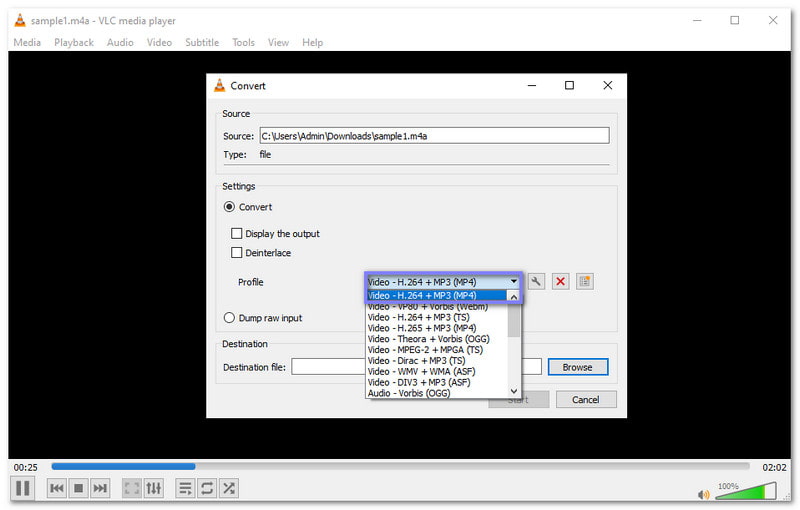Choose Video - H.265 + MP3 (MP4) profile
This screenshot has height=510, width=800.
click(x=437, y=328)
